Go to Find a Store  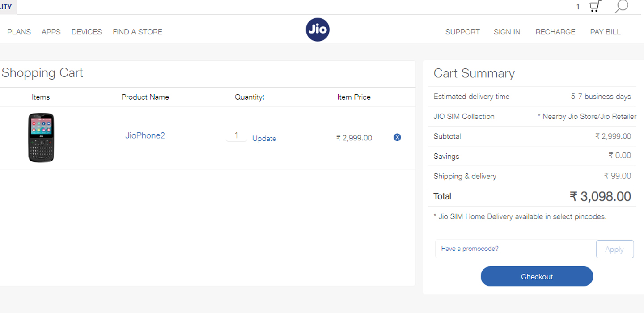(137, 32)
